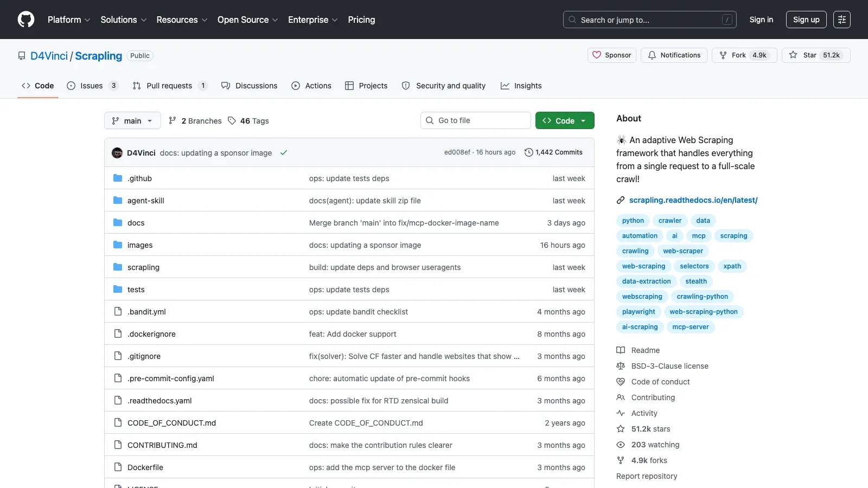Click the branch icon beside 2 Branches
868x488 pixels.
point(173,121)
